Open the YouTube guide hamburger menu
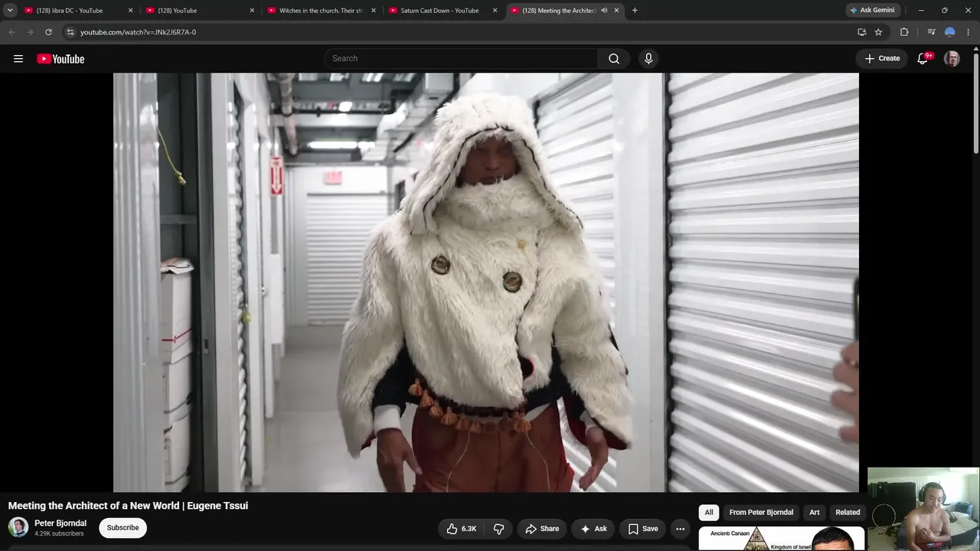The width and height of the screenshot is (980, 551). [18, 59]
